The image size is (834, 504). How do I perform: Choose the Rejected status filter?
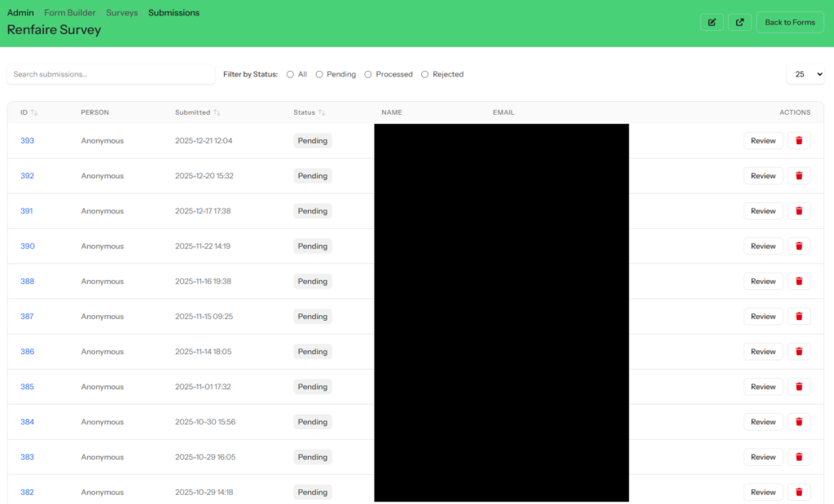pos(425,74)
